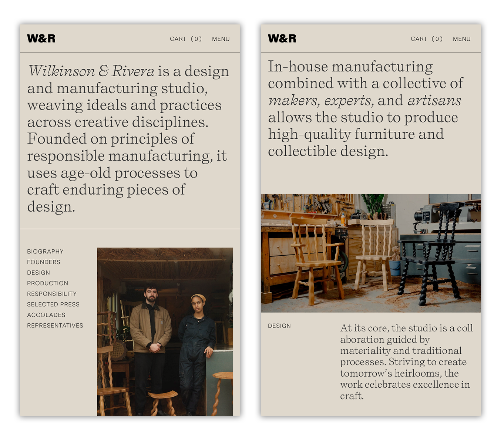This screenshot has width=504, height=441.
Task: Click the workshop photo of three chairs
Action: pyautogui.click(x=371, y=253)
